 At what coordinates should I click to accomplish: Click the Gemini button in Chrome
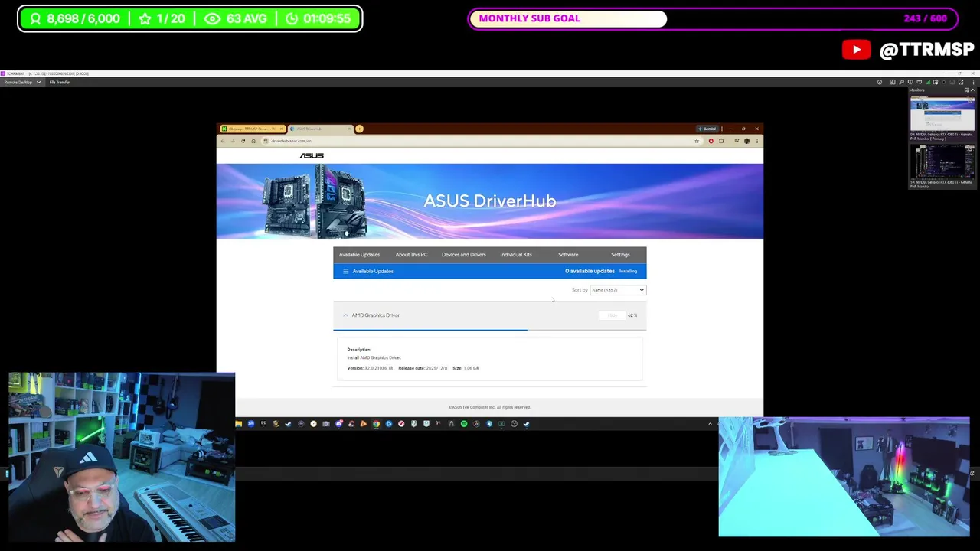(707, 129)
